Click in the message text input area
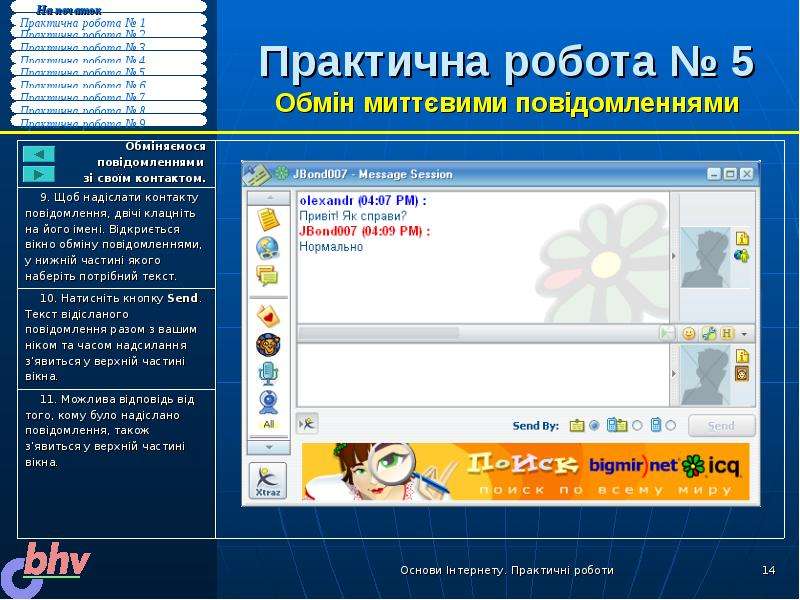This screenshot has width=800, height=600. [x=483, y=375]
